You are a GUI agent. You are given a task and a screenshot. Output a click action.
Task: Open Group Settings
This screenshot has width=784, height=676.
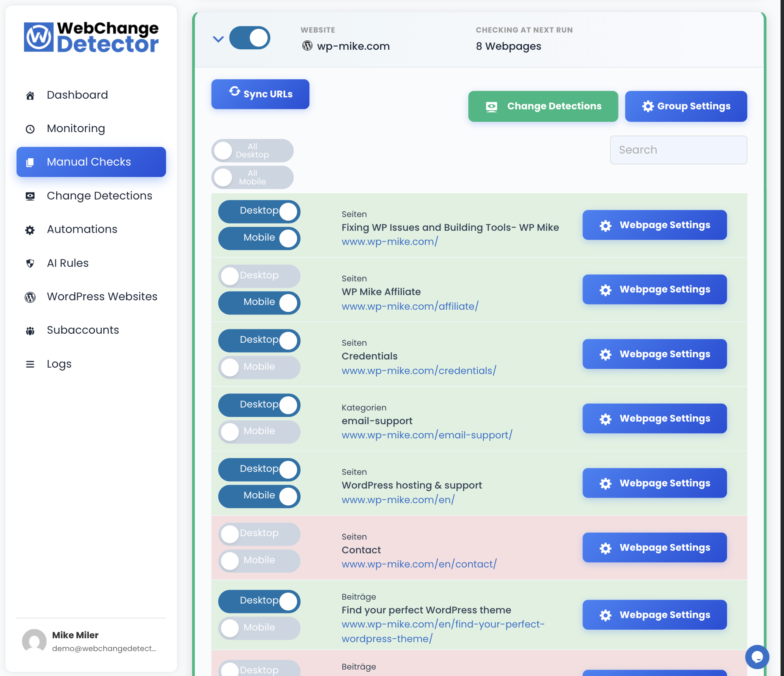point(686,106)
